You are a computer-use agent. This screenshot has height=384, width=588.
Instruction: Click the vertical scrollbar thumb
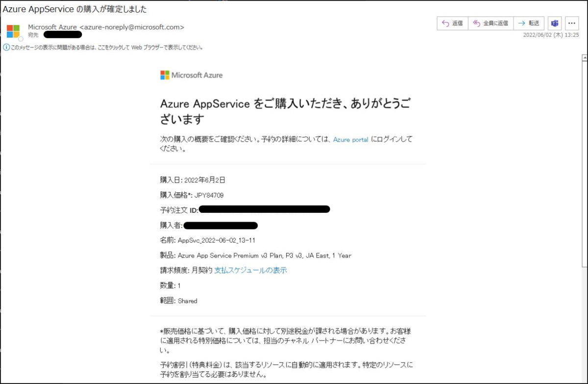tap(584, 163)
